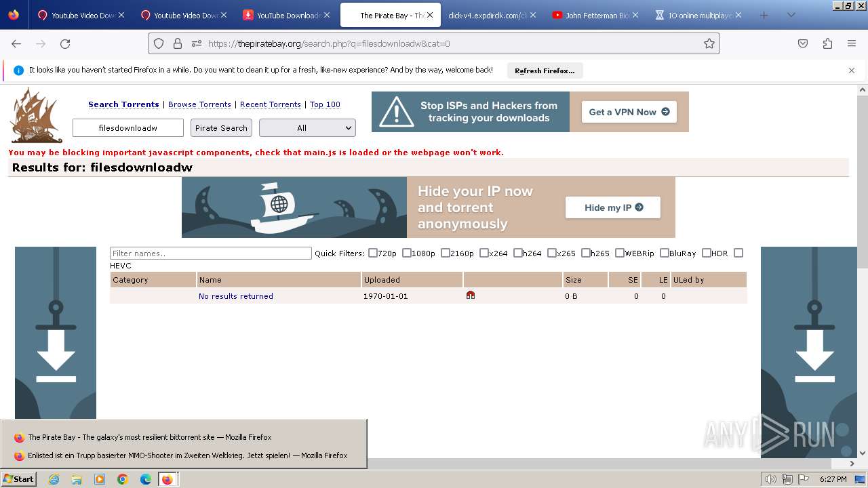Image resolution: width=868 pixels, height=488 pixels.
Task: Focus the Filter names input field
Action: [x=210, y=253]
